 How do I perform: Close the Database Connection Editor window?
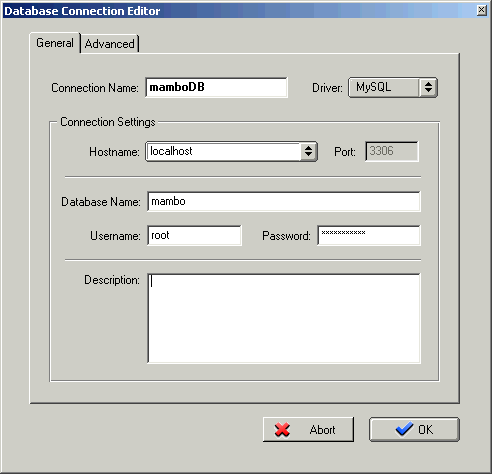[482, 10]
